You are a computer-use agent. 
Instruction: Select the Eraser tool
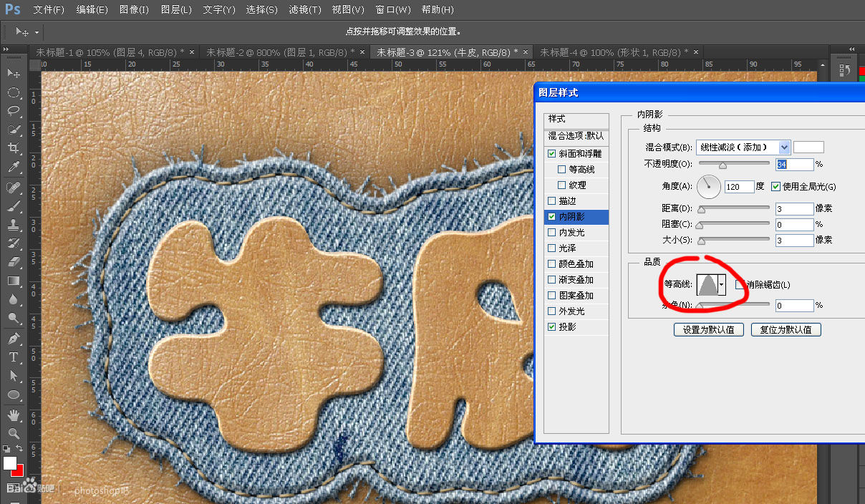[14, 262]
